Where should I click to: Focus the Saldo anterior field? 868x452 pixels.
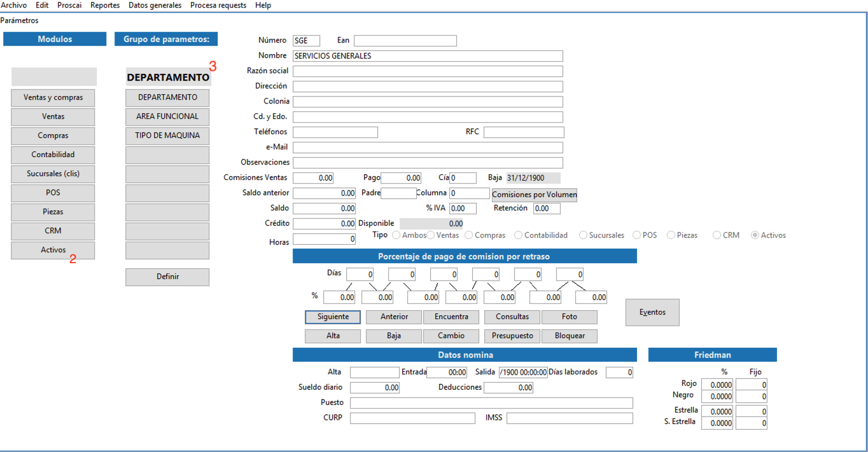(x=325, y=193)
